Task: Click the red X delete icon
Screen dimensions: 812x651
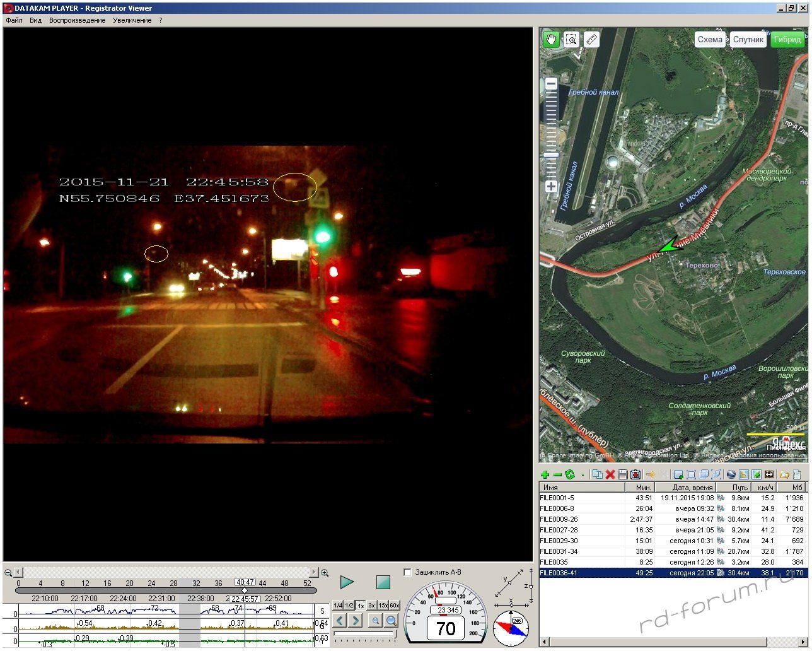Action: [610, 474]
